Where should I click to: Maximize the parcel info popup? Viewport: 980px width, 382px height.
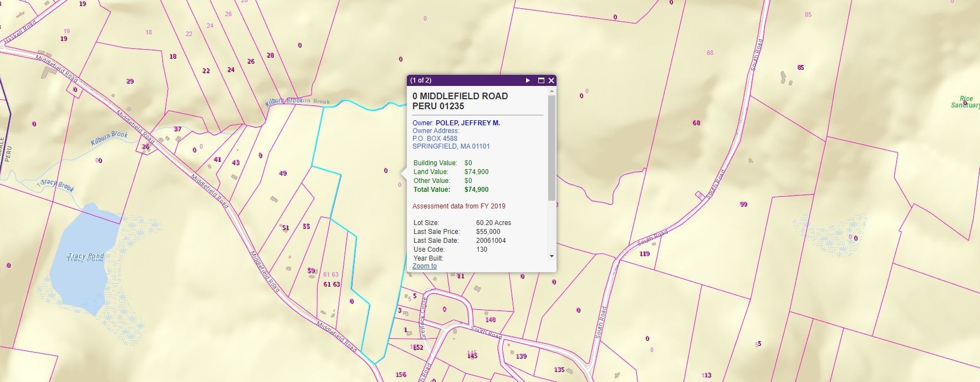541,80
